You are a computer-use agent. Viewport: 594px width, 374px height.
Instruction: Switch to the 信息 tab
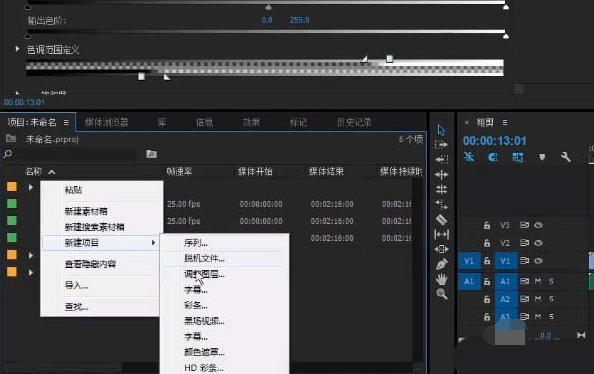tap(205, 122)
